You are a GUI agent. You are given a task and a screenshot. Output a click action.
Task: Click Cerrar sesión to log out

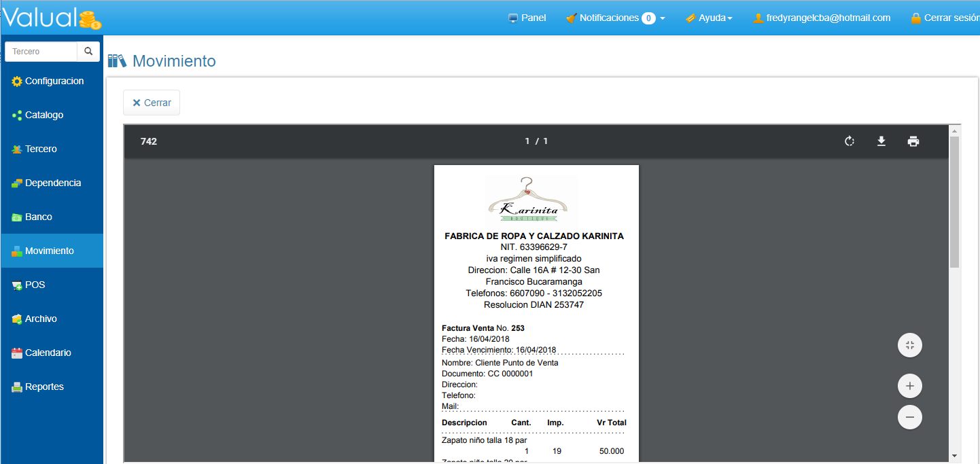pyautogui.click(x=948, y=18)
